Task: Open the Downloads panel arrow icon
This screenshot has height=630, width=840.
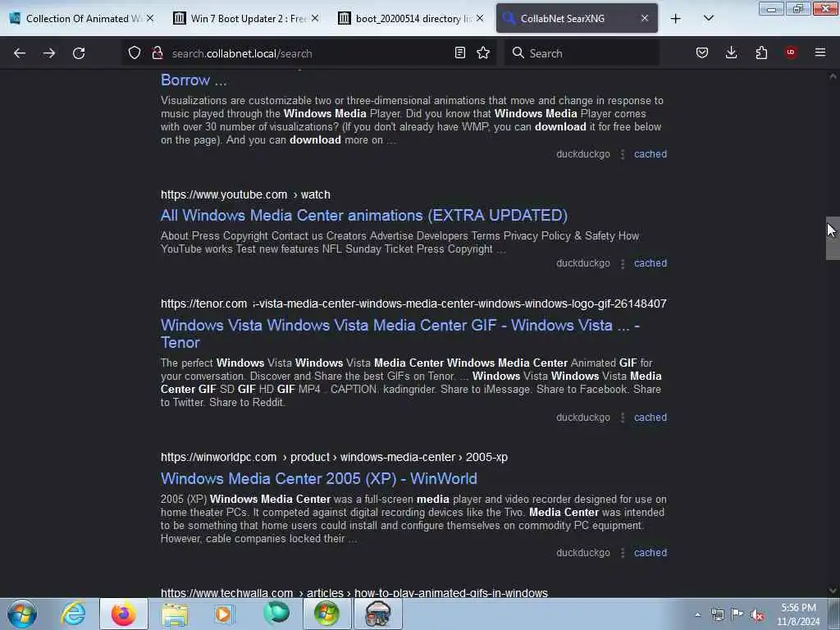Action: pyautogui.click(x=731, y=52)
